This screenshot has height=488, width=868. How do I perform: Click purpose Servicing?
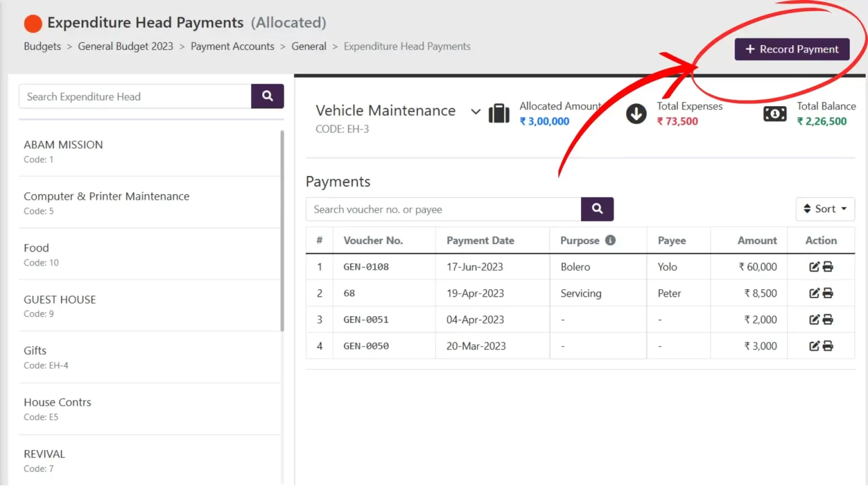tap(581, 293)
